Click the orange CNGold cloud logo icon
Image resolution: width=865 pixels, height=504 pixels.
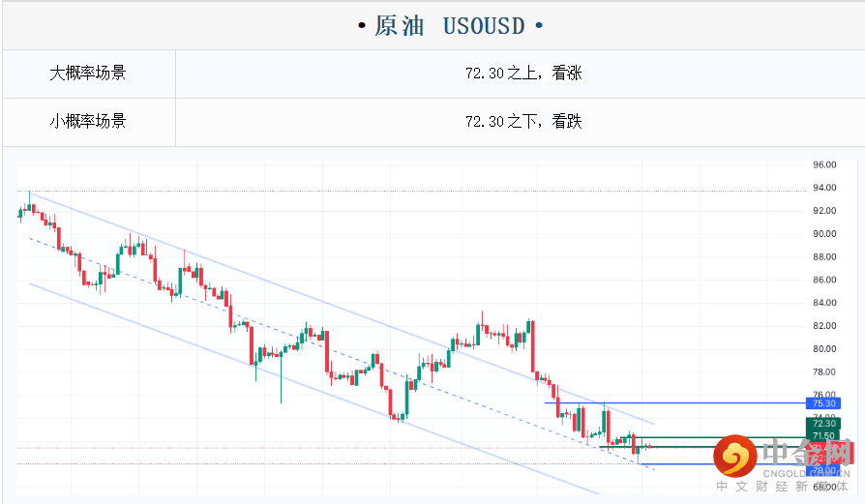click(x=735, y=457)
